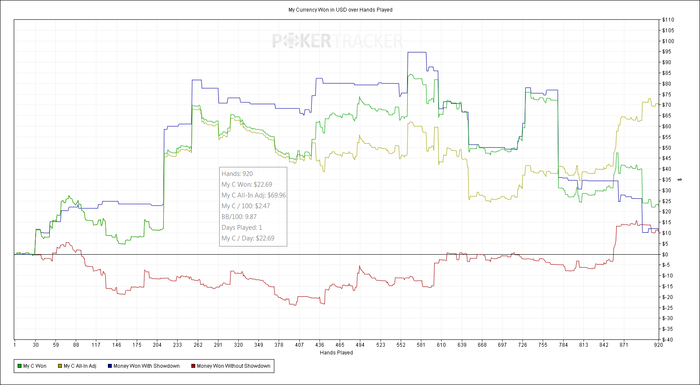Click the x-axis tick label 610
This screenshot has width=700, height=385.
coord(442,345)
